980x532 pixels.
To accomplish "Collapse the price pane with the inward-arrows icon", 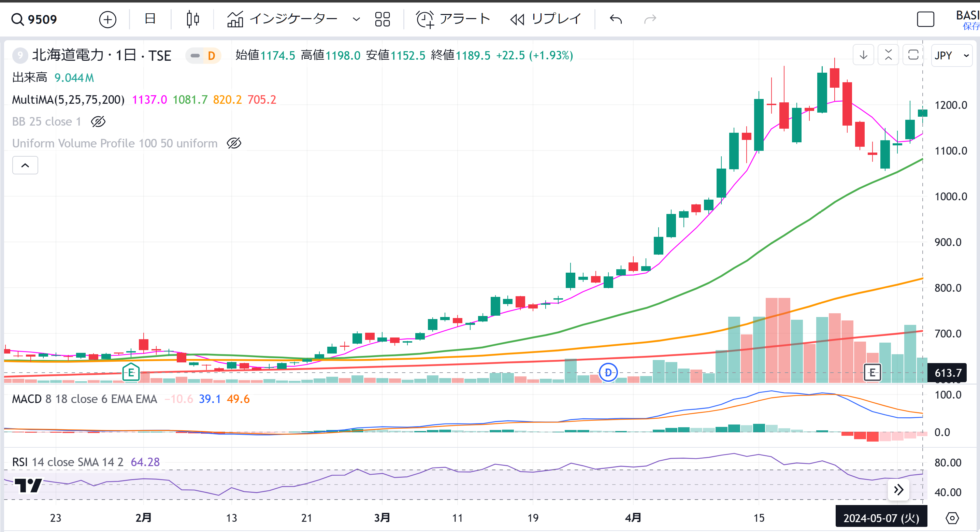I will pos(888,55).
